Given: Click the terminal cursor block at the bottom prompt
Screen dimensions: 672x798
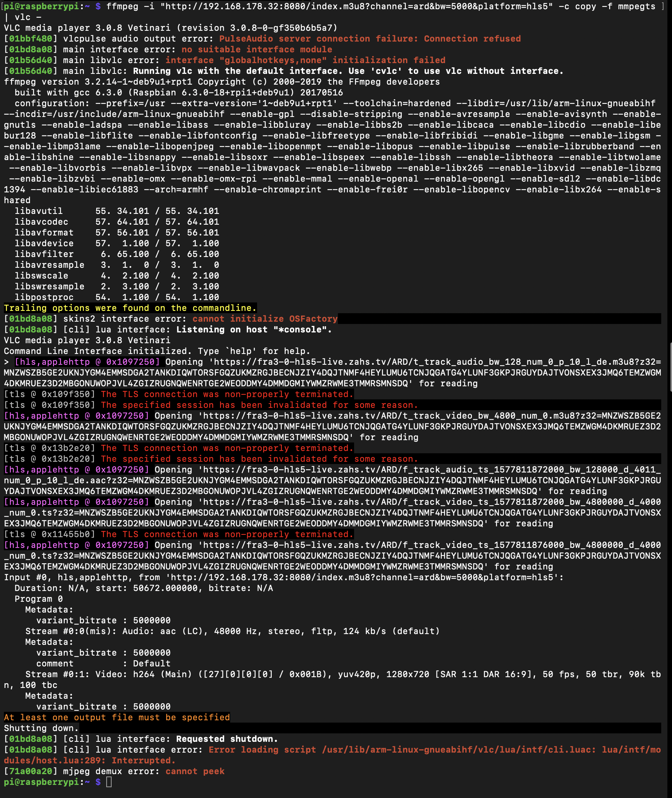Looking at the screenshot, I should pos(109,782).
